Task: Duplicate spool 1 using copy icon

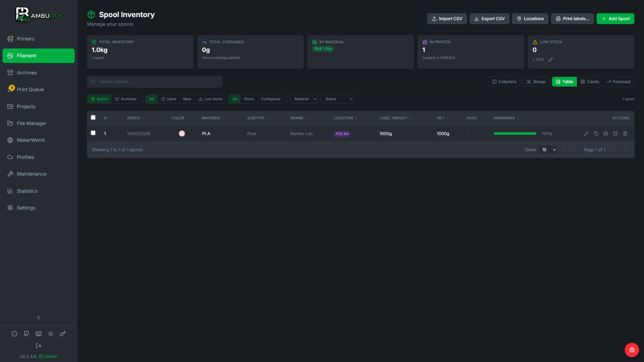Action: [596, 134]
